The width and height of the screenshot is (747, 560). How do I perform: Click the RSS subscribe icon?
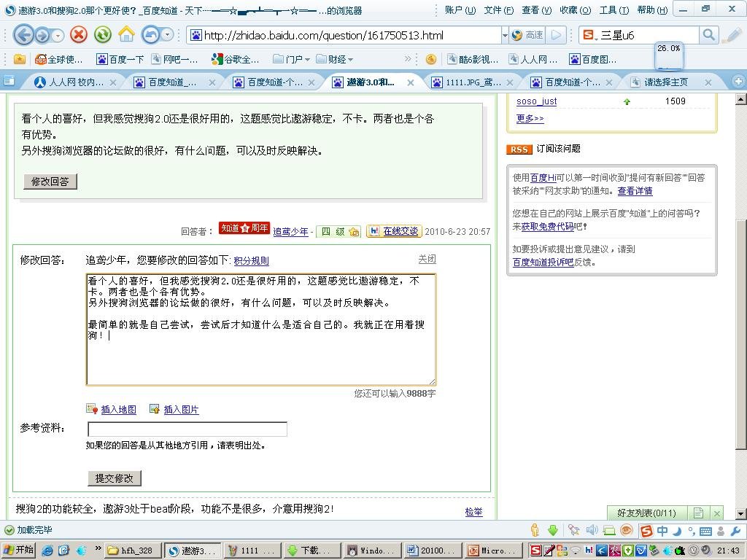[519, 149]
